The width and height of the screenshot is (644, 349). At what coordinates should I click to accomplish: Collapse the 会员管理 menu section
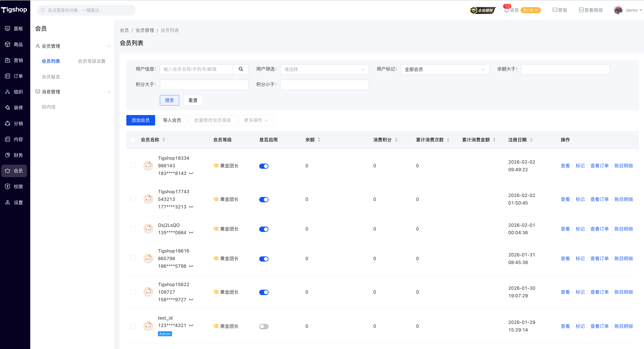pyautogui.click(x=109, y=46)
